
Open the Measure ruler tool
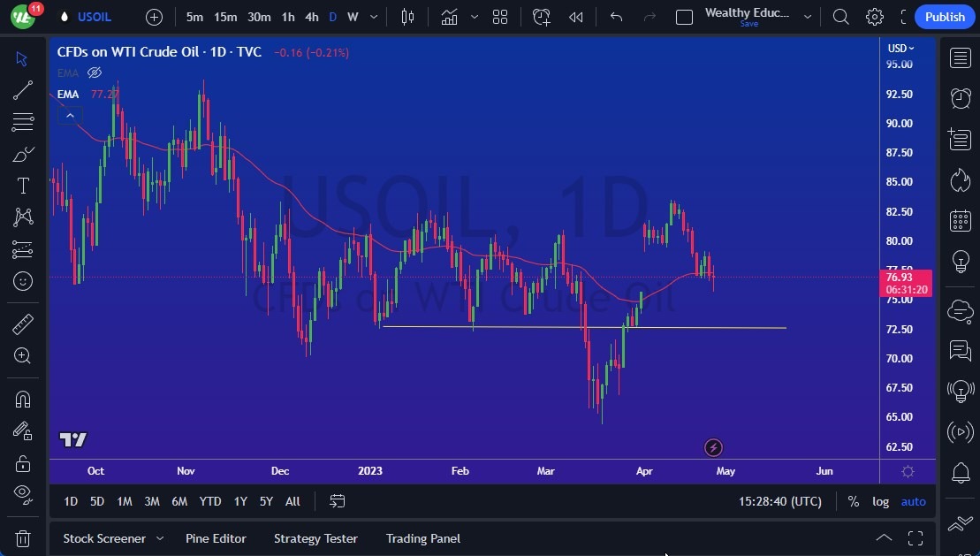point(22,324)
